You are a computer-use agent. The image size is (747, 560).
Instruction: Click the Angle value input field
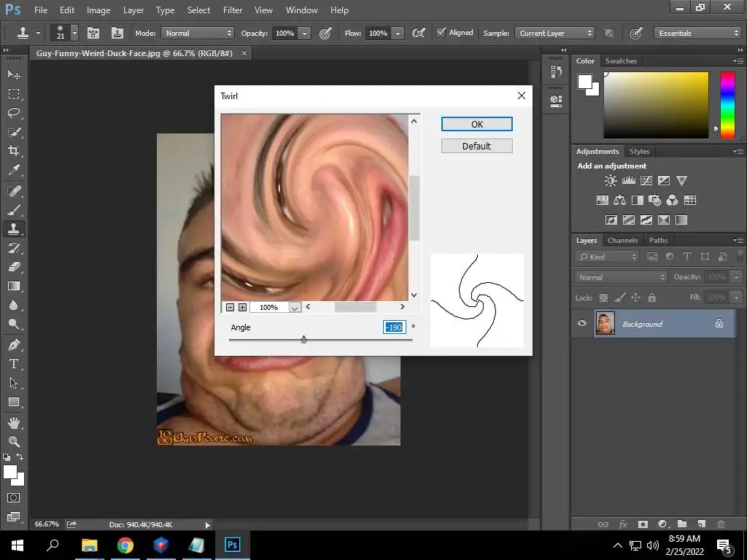tap(394, 327)
